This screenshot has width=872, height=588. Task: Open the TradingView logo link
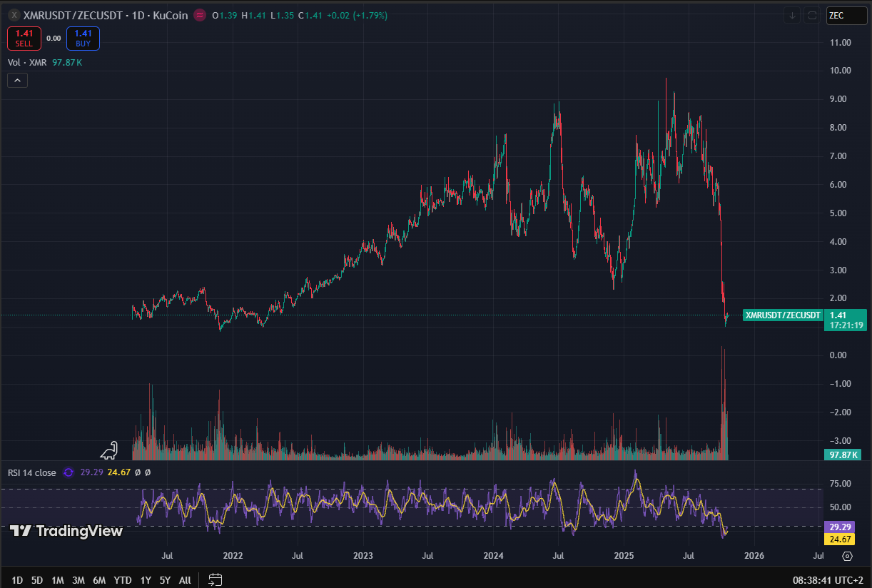point(66,531)
